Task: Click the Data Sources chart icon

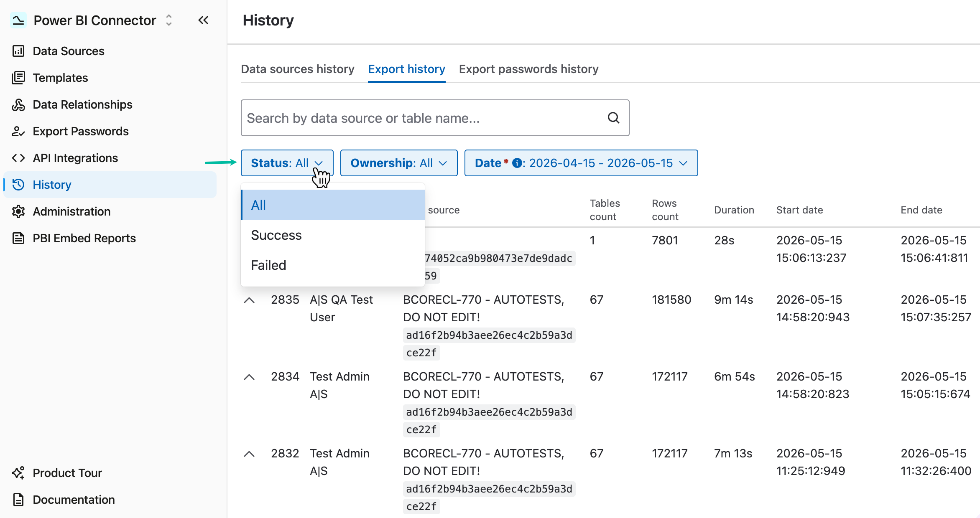Action: coord(18,51)
